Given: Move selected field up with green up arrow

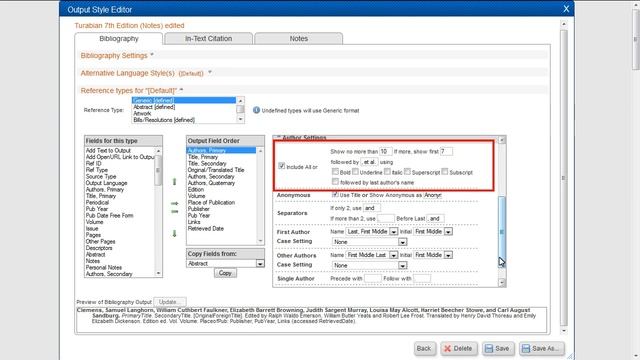Looking at the screenshot, I should [174, 182].
